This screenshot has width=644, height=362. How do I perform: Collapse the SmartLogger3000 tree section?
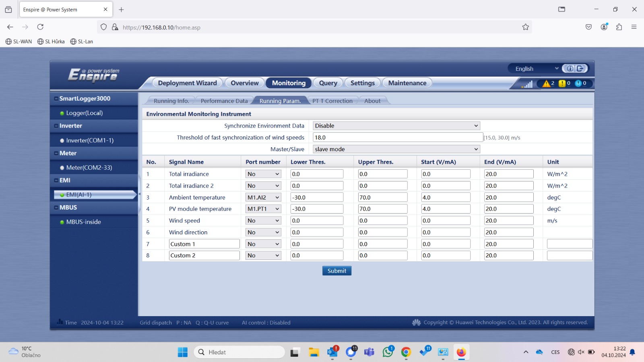(56, 99)
